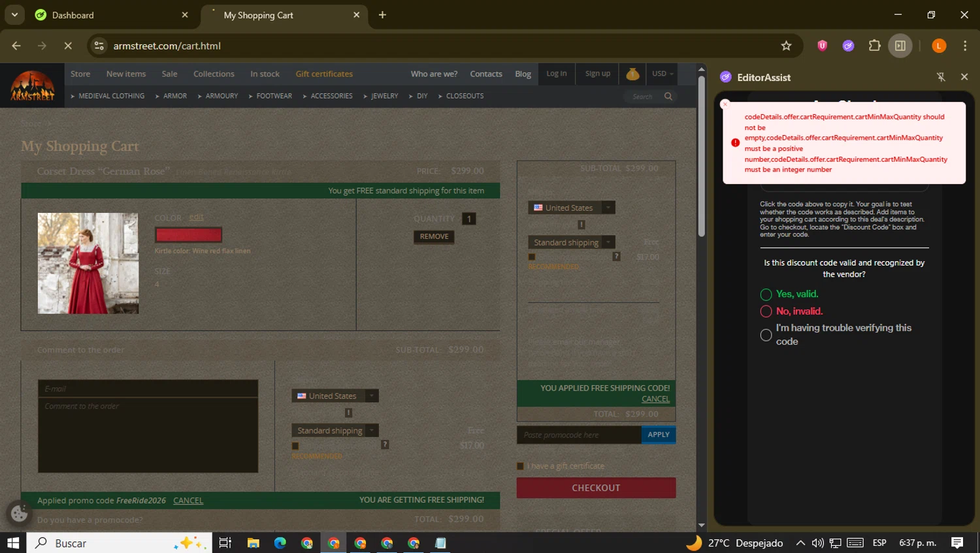980x553 pixels.
Task: Toggle the browser side panel icon
Action: point(900,46)
